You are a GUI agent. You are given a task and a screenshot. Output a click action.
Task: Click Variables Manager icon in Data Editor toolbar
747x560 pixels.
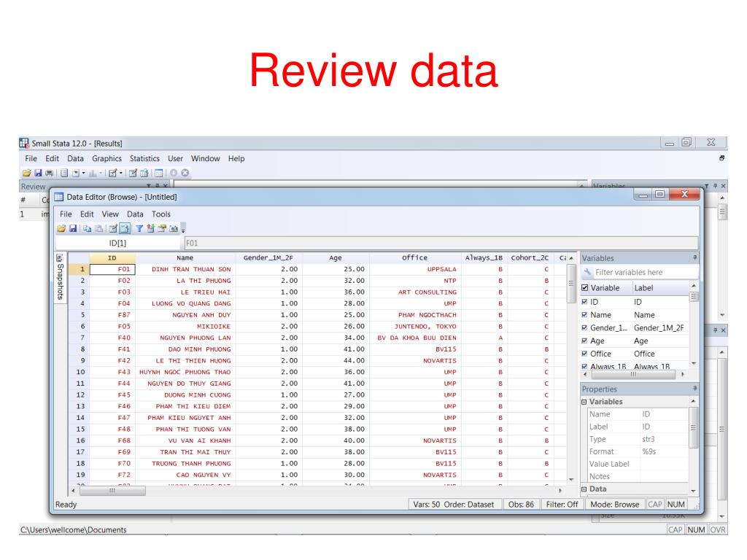coord(150,228)
